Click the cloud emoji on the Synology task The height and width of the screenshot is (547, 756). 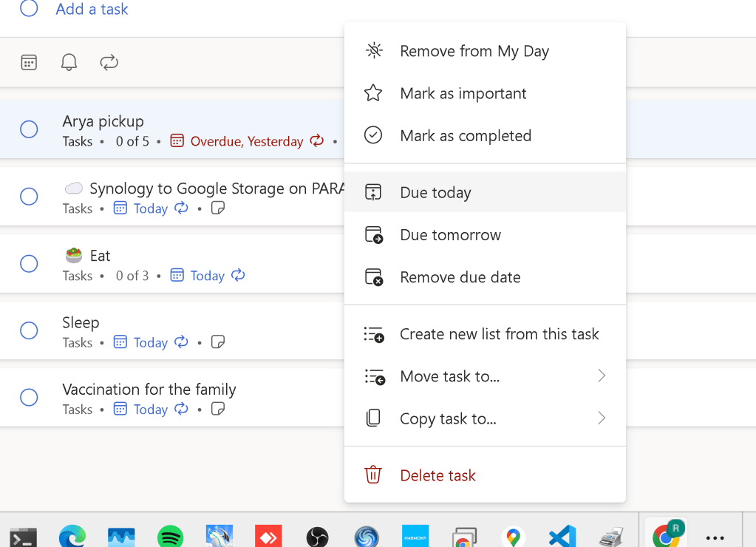pyautogui.click(x=74, y=188)
